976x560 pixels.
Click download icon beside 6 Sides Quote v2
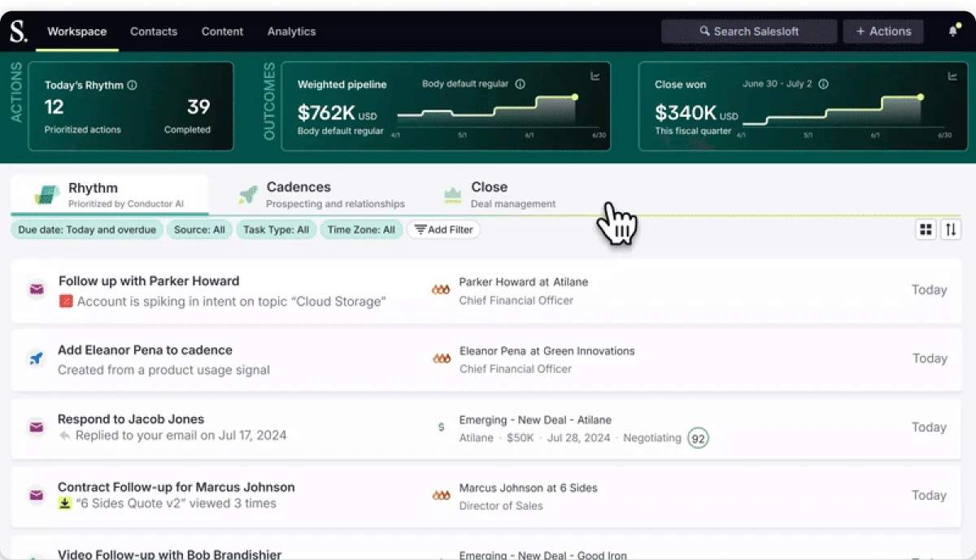[65, 504]
